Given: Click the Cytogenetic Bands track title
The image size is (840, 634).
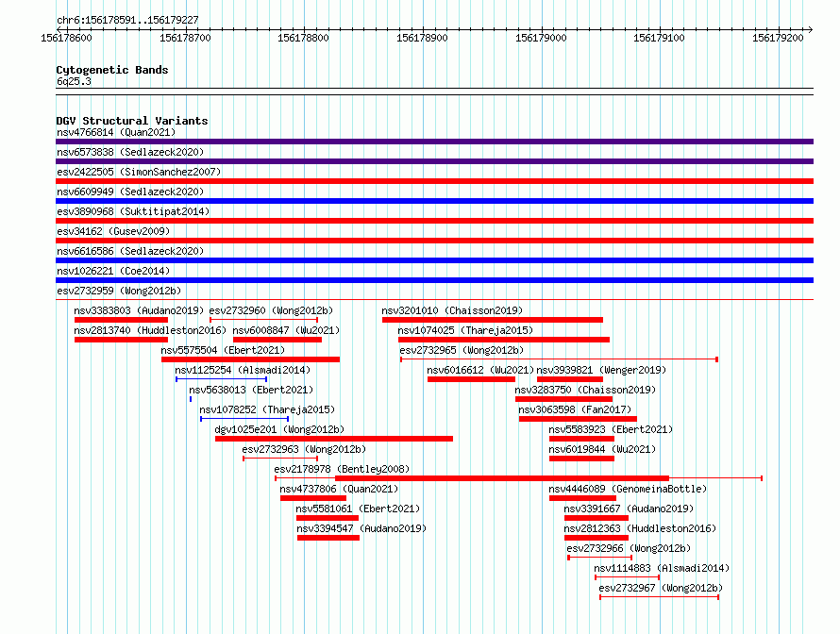Looking at the screenshot, I should pyautogui.click(x=112, y=70).
